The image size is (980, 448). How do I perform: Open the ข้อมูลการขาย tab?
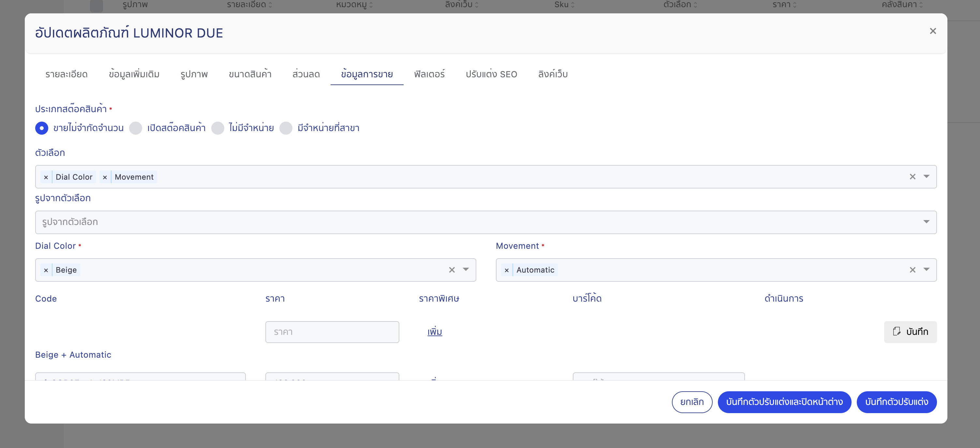[367, 74]
